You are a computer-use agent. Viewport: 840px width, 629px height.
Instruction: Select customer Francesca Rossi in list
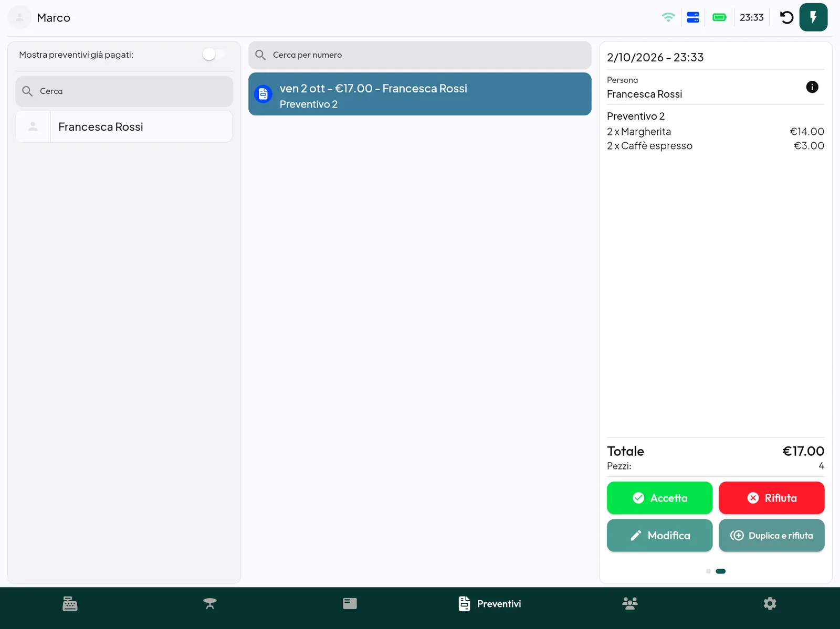[x=124, y=126]
